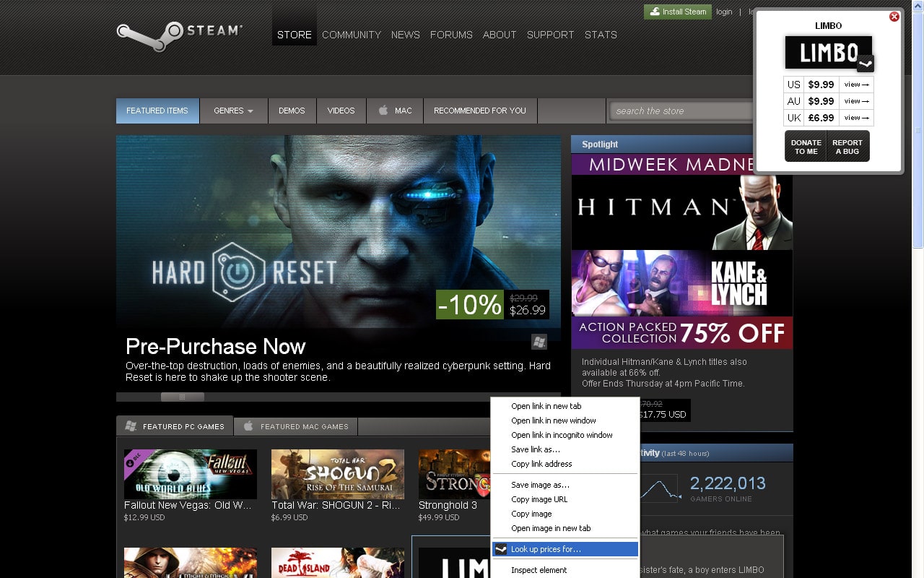Open the ABOUT page
Image resolution: width=924 pixels, height=578 pixels.
click(500, 35)
